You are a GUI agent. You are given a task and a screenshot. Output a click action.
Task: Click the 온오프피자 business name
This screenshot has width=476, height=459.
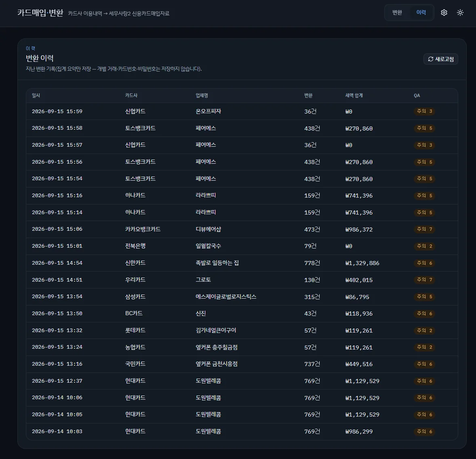click(208, 112)
